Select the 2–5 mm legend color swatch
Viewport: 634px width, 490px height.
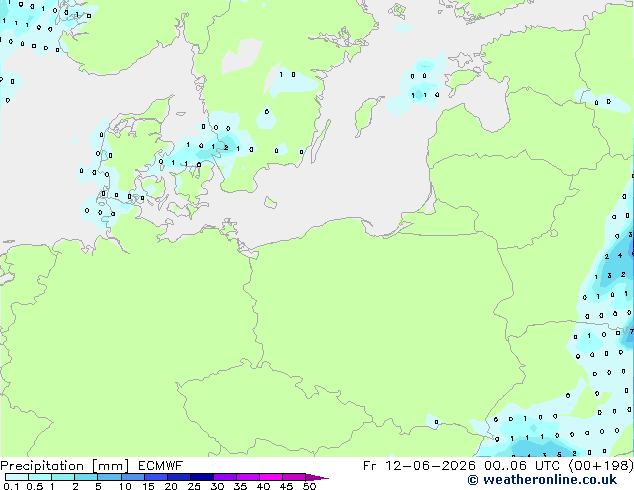[x=86, y=477]
